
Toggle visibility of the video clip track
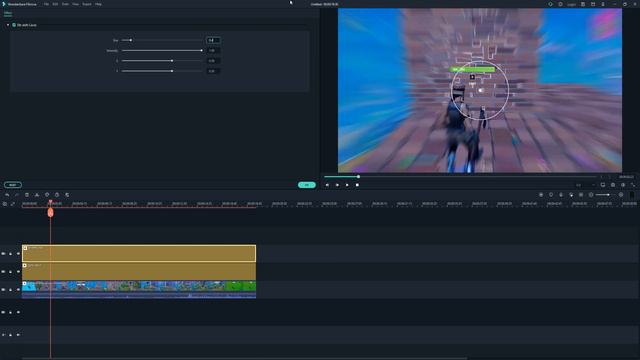click(x=18, y=289)
